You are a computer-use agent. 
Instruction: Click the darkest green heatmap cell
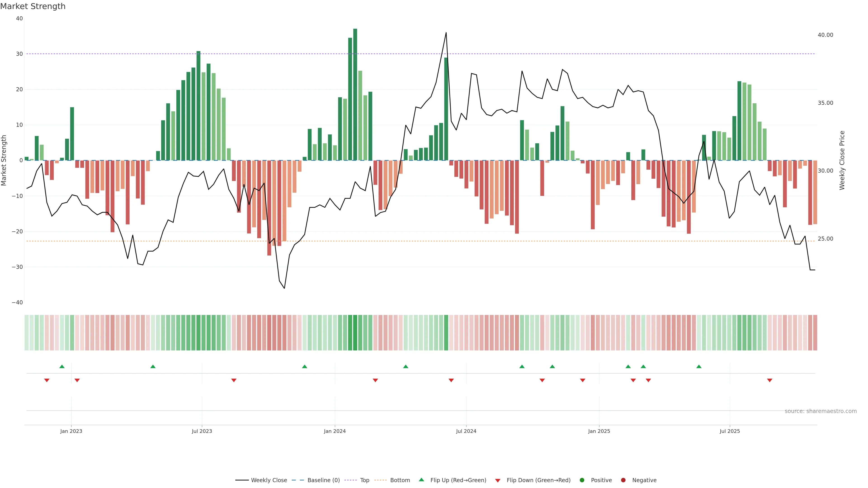coord(355,332)
